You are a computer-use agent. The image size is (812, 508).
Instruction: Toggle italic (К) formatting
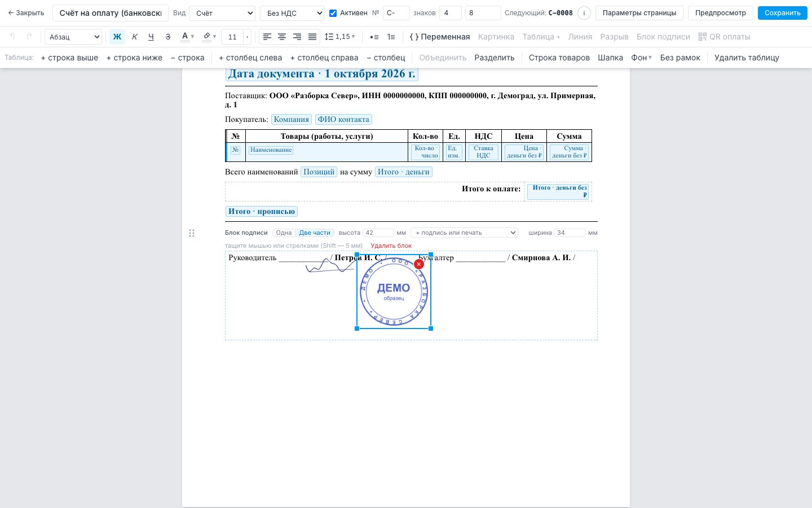[x=134, y=37]
